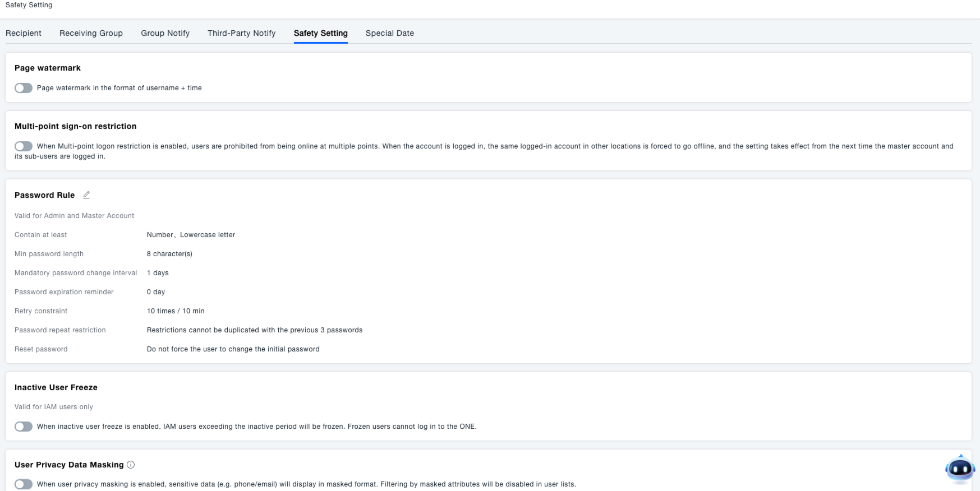Open the Special Date tab

(389, 33)
